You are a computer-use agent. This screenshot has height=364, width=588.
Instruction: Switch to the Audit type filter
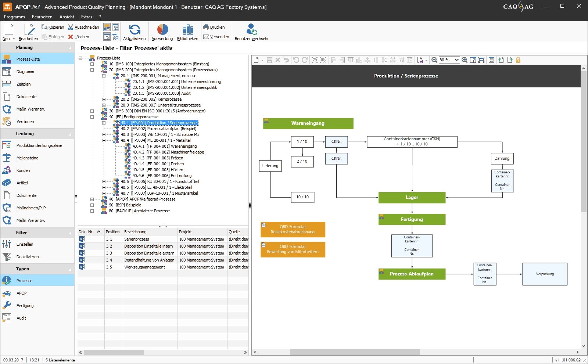pos(21,318)
